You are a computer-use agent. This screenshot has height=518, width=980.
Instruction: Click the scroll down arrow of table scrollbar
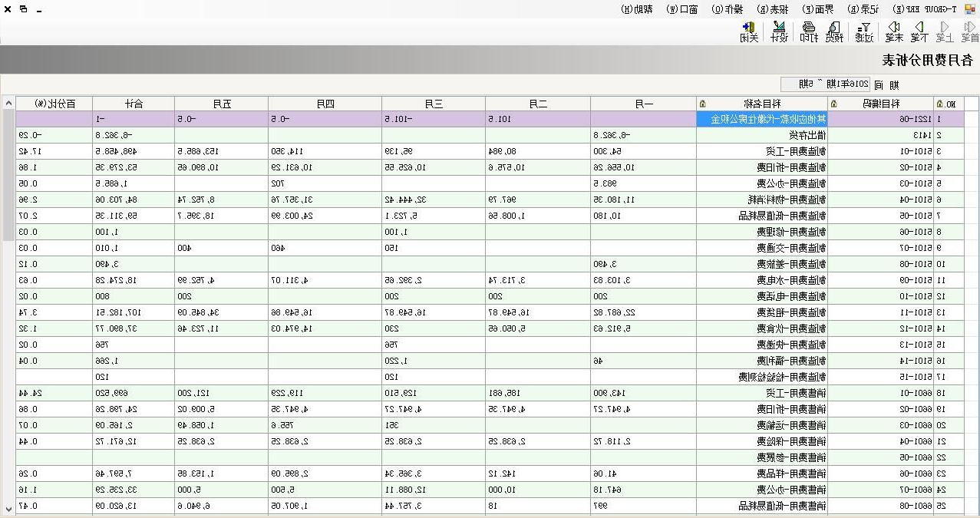[8, 508]
